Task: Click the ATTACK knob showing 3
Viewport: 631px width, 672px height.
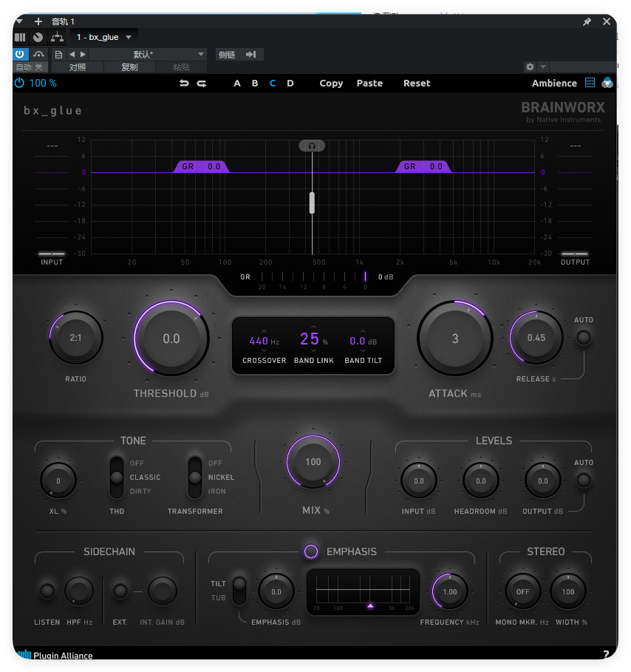Action: click(455, 339)
